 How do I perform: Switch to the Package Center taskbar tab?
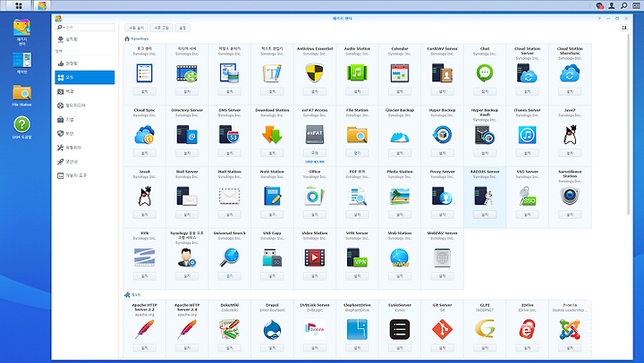tap(42, 5)
